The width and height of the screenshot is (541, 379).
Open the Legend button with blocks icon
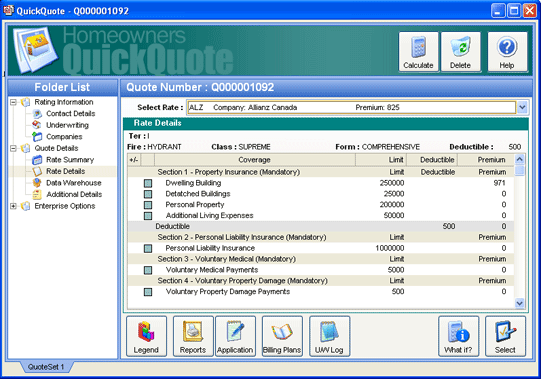click(146, 336)
